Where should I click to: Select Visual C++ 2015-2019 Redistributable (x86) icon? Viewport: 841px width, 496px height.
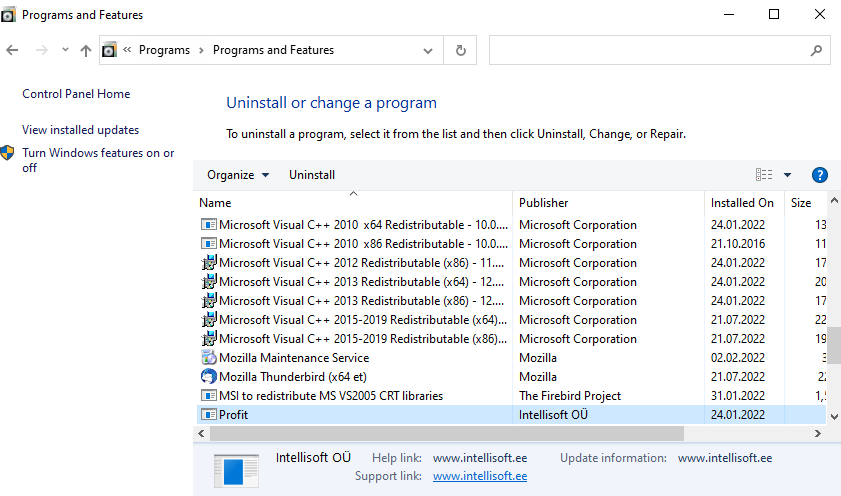point(208,339)
